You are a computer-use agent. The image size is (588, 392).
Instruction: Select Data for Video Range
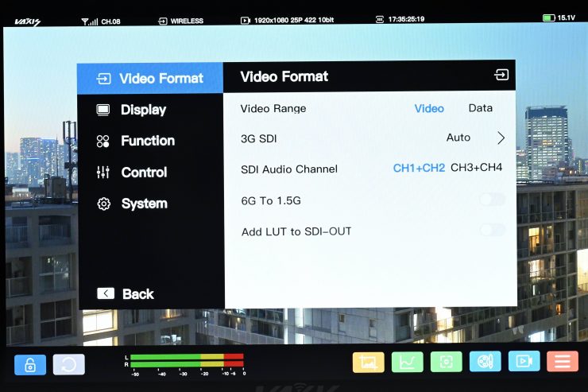point(480,108)
